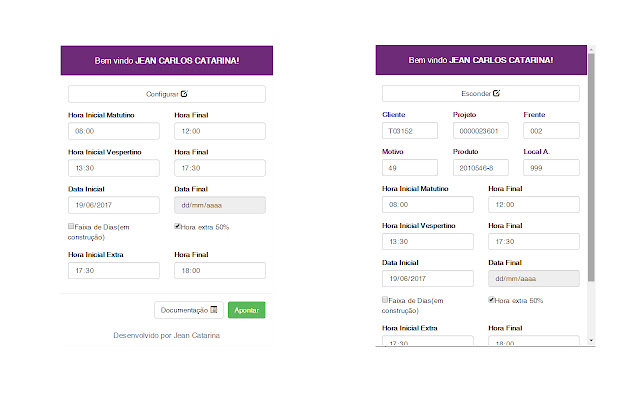
Task: Click the edit icon beside Configurar
Action: 184,94
